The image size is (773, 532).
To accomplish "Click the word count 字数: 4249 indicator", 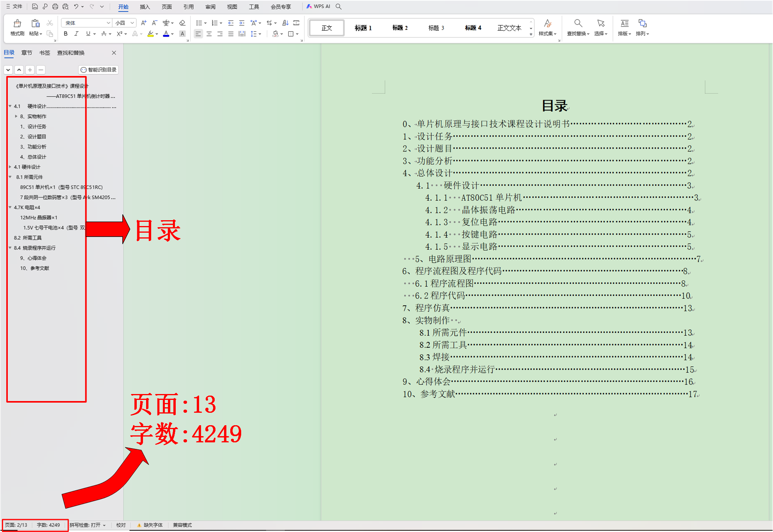I will (x=48, y=525).
